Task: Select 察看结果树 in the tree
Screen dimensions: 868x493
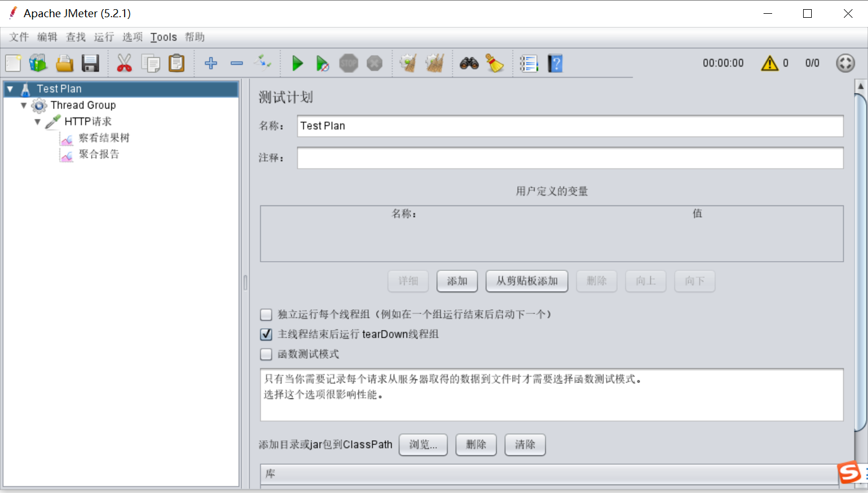Action: (x=104, y=138)
